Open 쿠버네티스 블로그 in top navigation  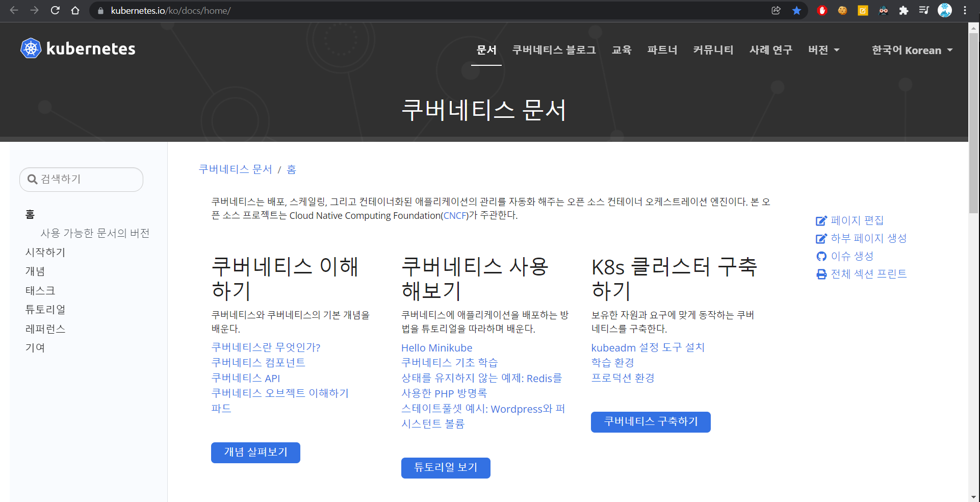[x=554, y=50]
